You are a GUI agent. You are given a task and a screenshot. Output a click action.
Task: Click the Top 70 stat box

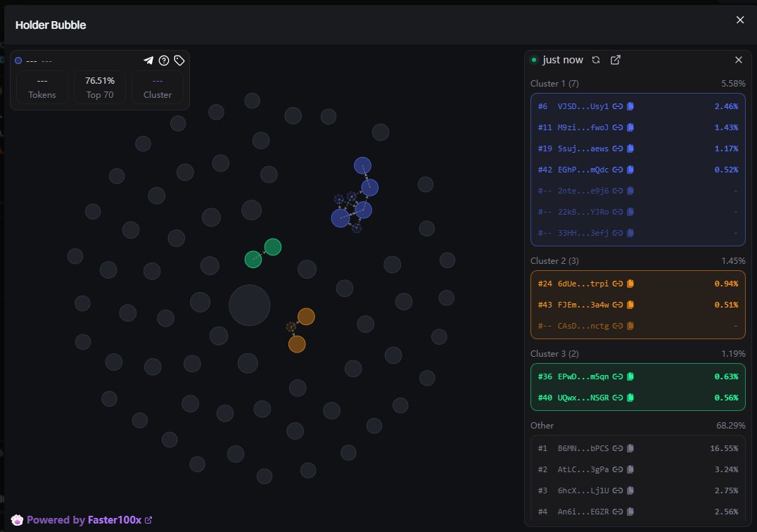click(100, 87)
